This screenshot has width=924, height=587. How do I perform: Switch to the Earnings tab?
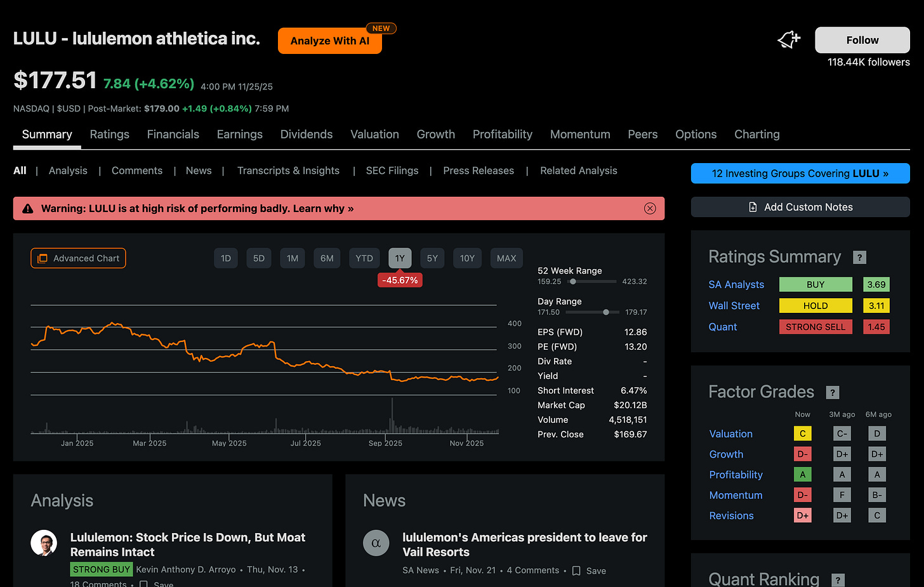pyautogui.click(x=240, y=135)
